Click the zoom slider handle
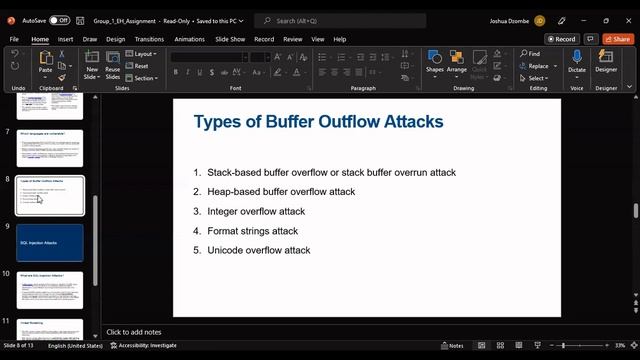Screen dimensions: 640x360 pos(563,346)
